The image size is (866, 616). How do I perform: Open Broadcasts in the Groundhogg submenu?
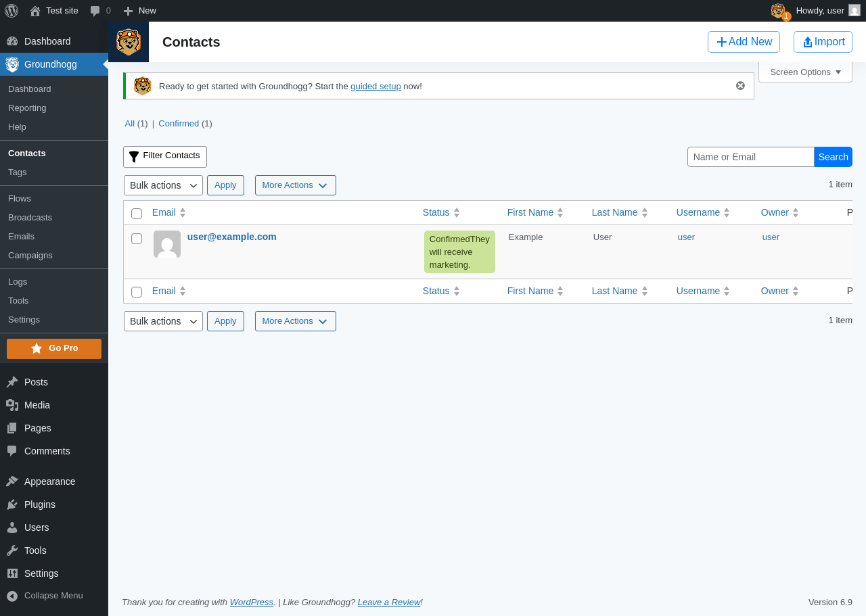(x=30, y=218)
